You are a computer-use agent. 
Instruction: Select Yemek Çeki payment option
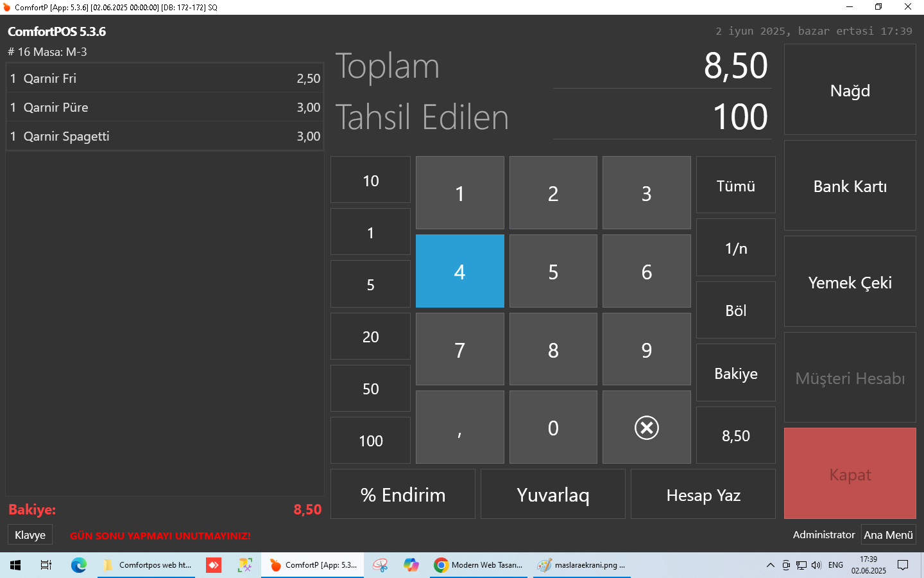pyautogui.click(x=850, y=283)
